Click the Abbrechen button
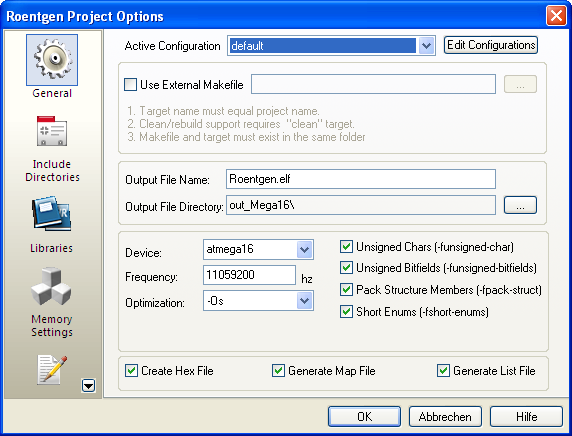 (445, 416)
